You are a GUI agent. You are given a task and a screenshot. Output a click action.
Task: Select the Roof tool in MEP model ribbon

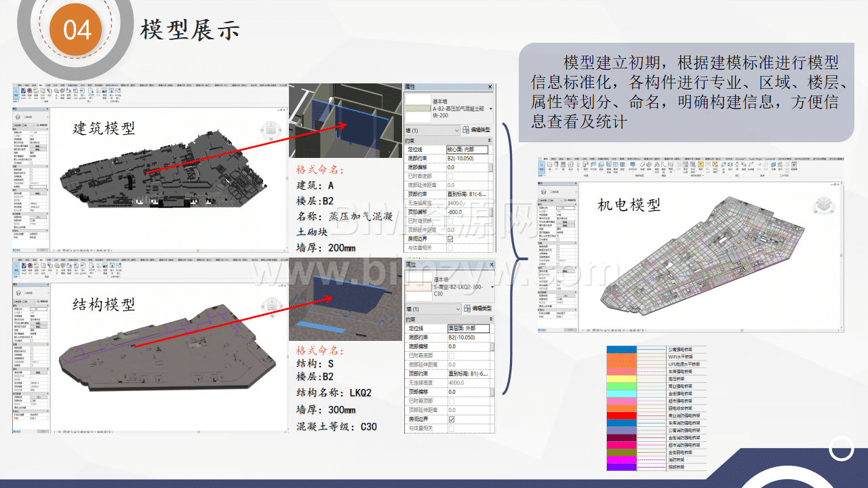(586, 167)
